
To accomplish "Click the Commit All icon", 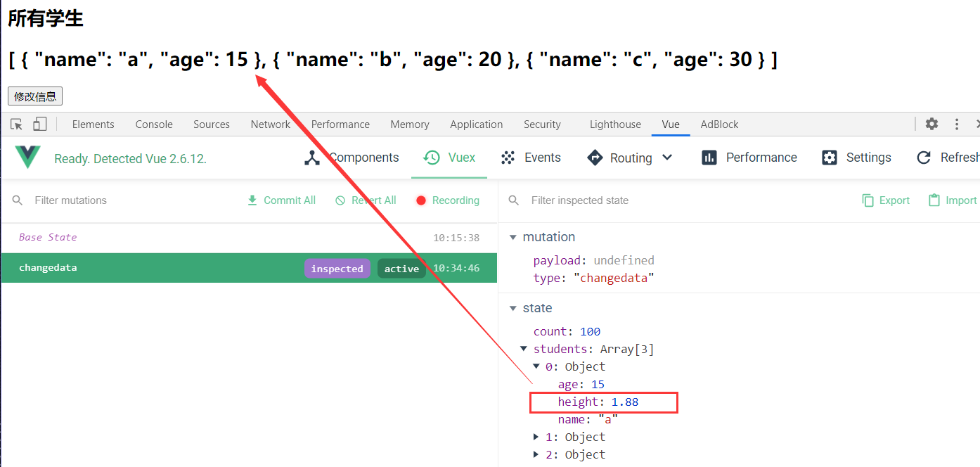I will click(252, 200).
